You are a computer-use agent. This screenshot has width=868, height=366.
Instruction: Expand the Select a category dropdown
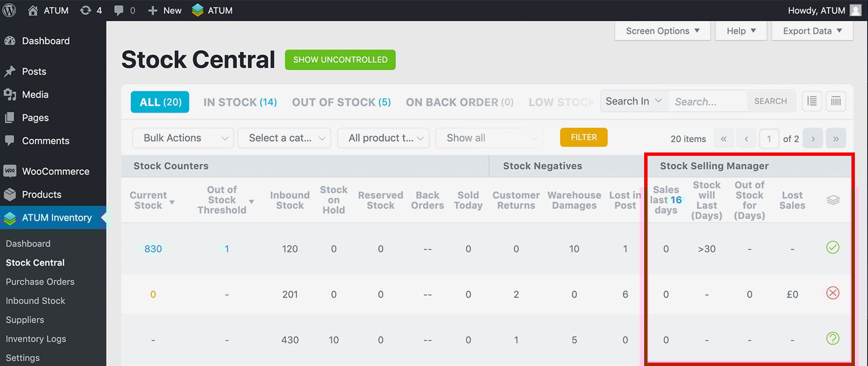pos(284,138)
